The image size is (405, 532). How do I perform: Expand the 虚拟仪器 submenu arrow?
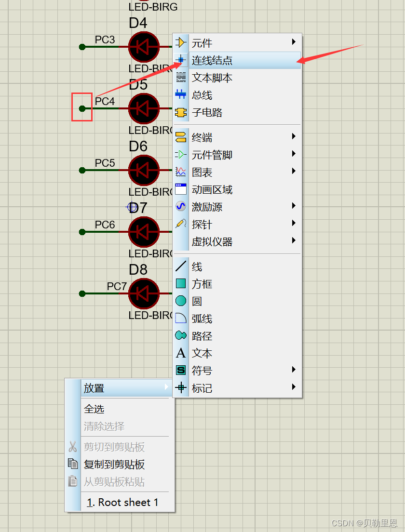(294, 240)
